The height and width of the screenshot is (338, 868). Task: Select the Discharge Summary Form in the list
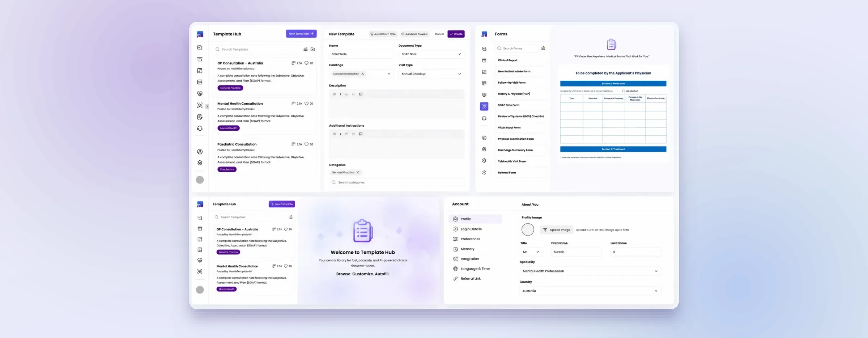click(520, 150)
